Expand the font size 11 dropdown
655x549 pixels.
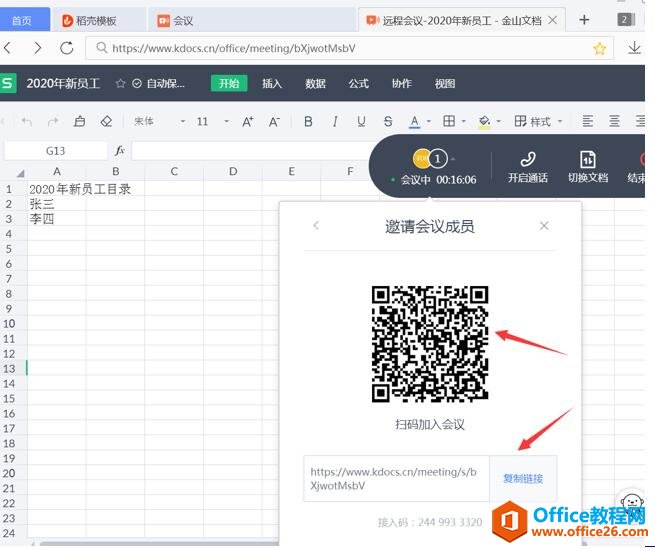[x=225, y=122]
